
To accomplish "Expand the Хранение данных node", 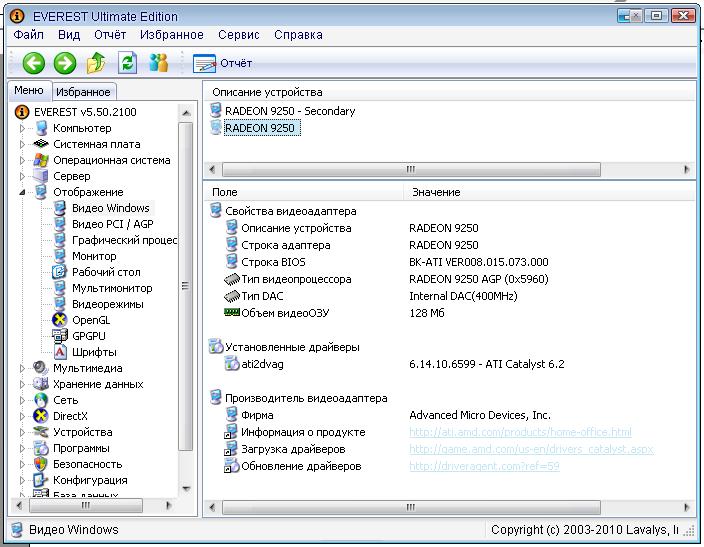I will (22, 384).
